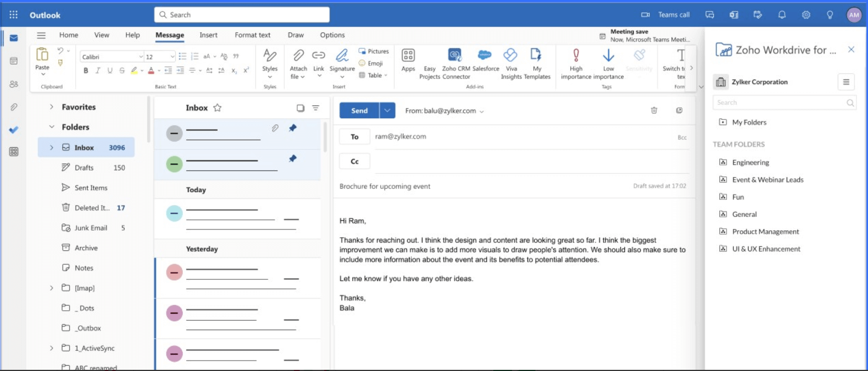Start a Teams call
868x371 pixels.
tap(666, 15)
